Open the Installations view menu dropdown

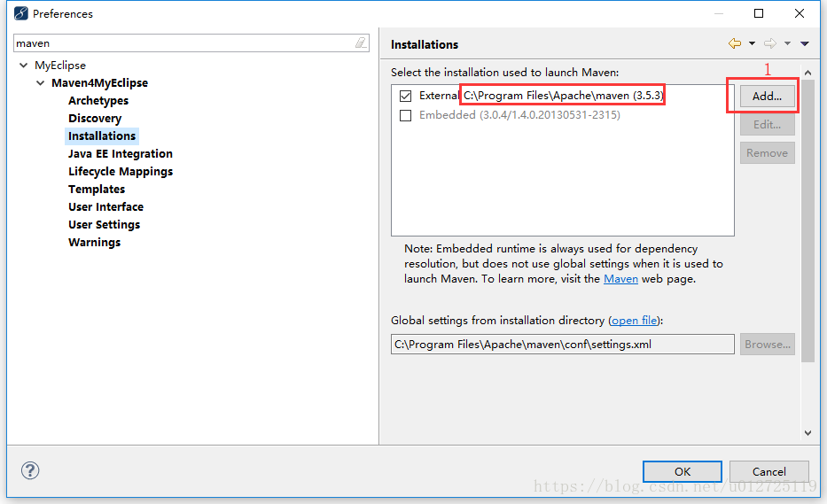(x=804, y=43)
